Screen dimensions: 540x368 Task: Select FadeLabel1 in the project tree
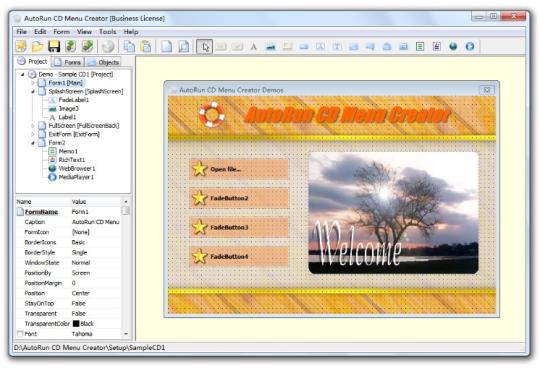click(x=74, y=100)
